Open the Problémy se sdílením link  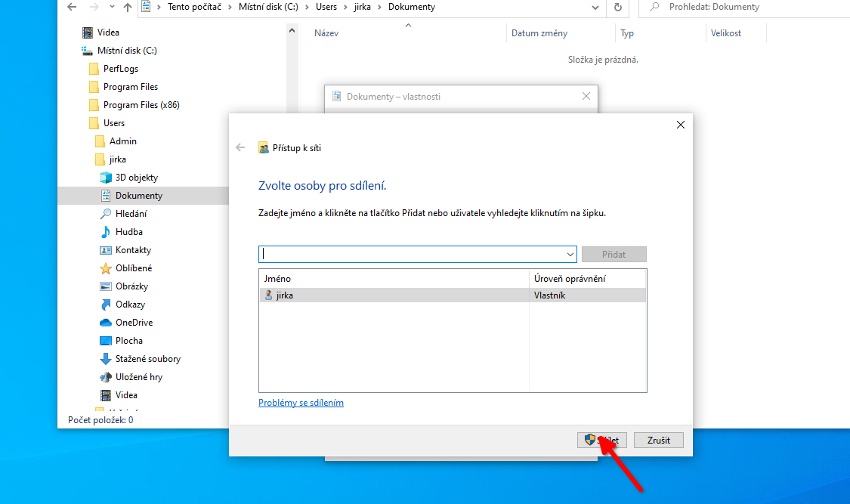(x=301, y=402)
